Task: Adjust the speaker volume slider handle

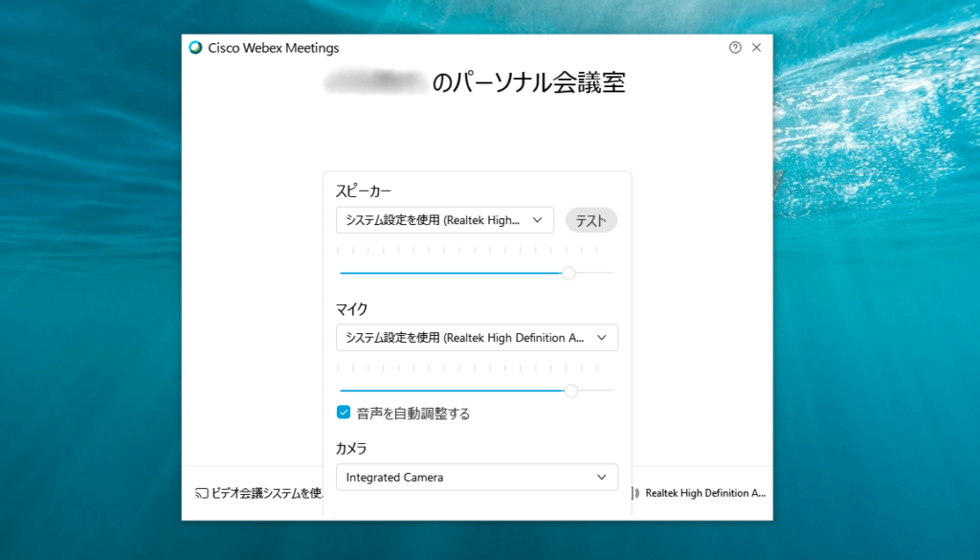Action: pos(568,273)
